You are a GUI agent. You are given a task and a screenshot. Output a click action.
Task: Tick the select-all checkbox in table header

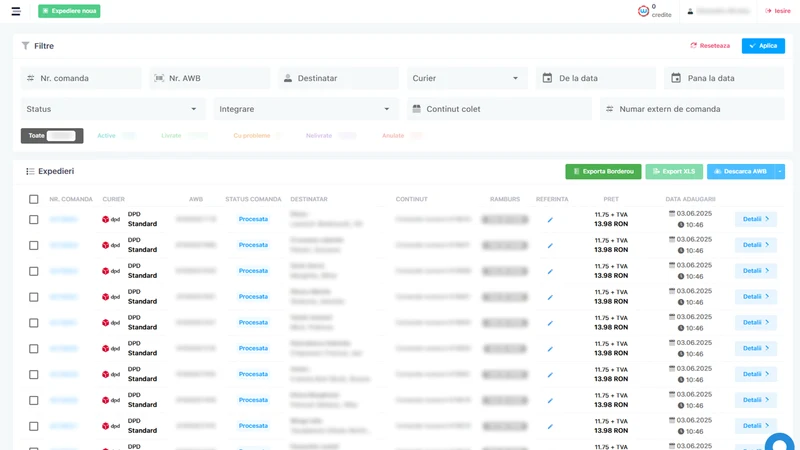click(34, 199)
